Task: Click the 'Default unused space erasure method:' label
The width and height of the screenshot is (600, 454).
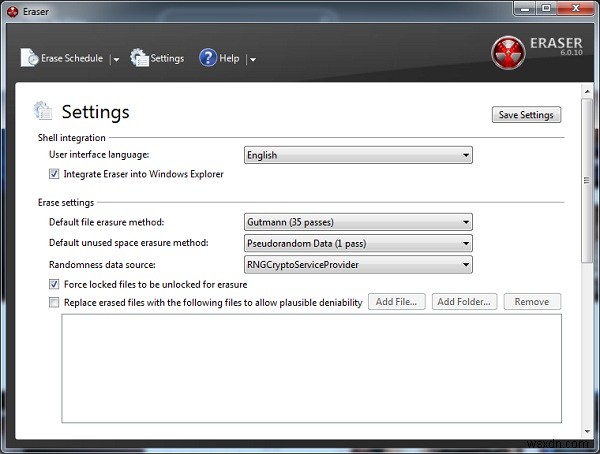Action: click(x=129, y=243)
